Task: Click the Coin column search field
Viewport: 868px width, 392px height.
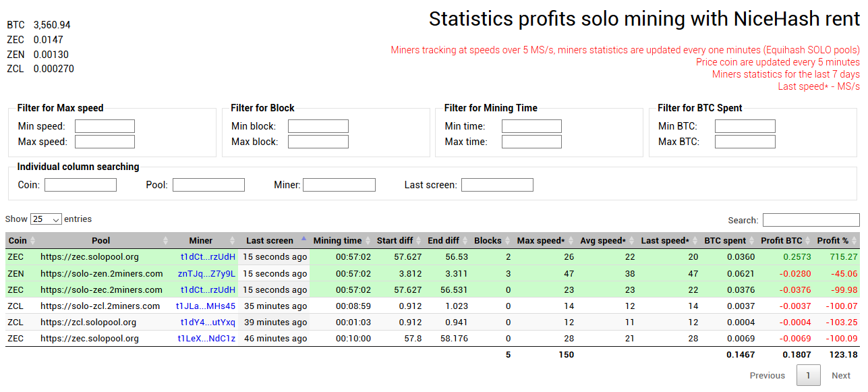Action: [x=80, y=185]
